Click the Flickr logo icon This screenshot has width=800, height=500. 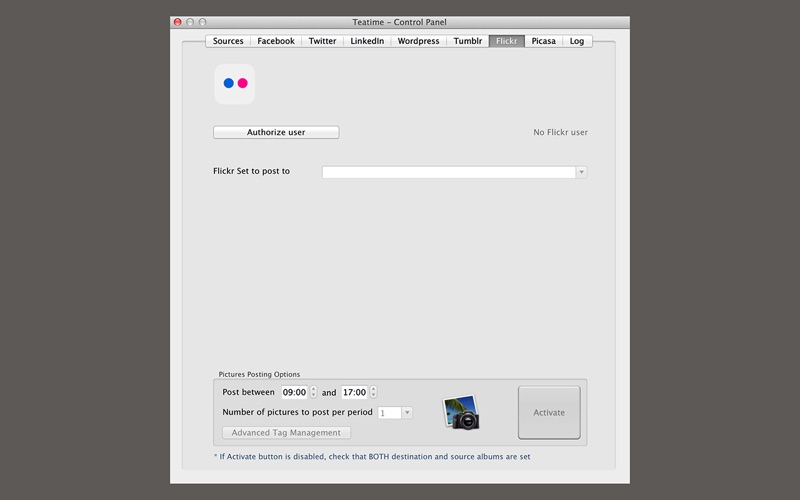click(x=234, y=84)
